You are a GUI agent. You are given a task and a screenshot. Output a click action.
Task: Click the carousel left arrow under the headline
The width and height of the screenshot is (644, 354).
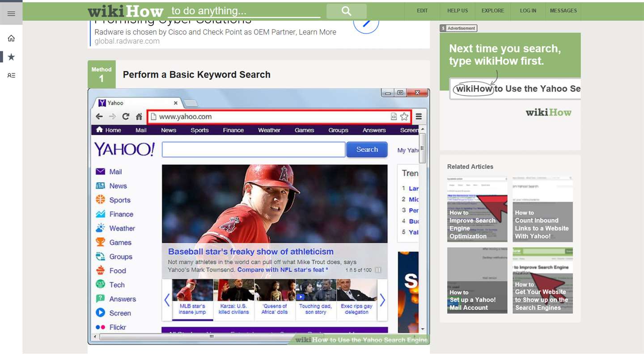(x=167, y=300)
